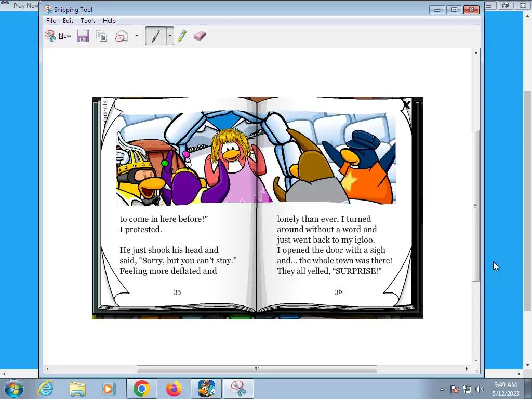532x399 pixels.
Task: Open the File menu
Action: click(x=51, y=21)
